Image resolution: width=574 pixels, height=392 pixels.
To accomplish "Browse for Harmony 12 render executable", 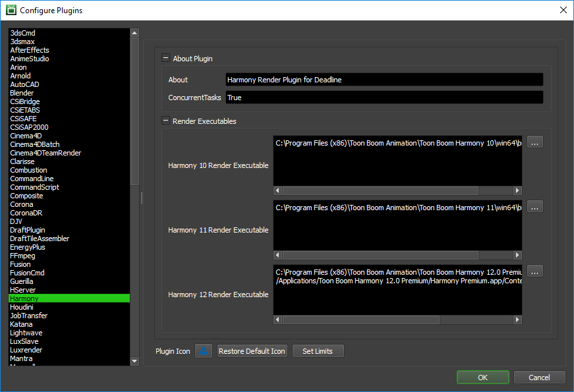I will pos(535,271).
